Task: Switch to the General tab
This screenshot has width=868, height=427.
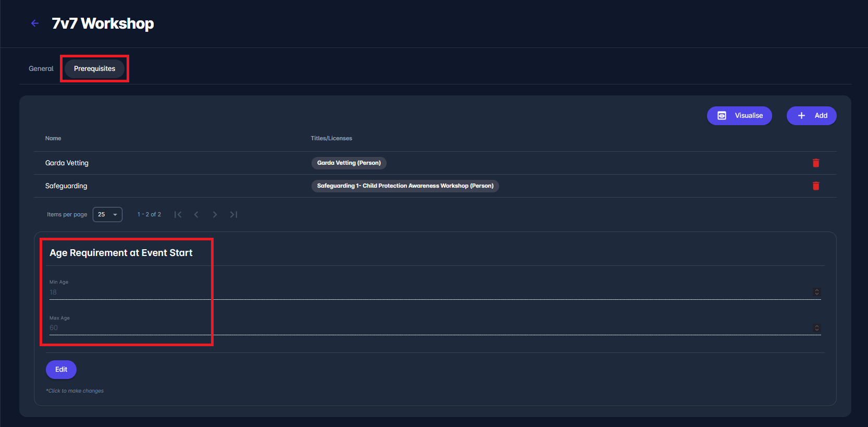Action: 41,69
